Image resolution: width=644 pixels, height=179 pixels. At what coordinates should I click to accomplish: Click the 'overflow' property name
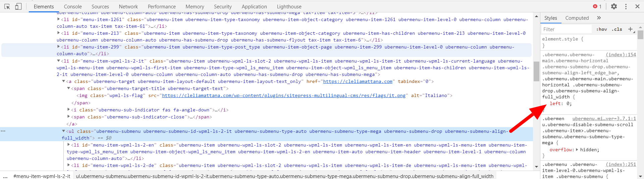561,150
